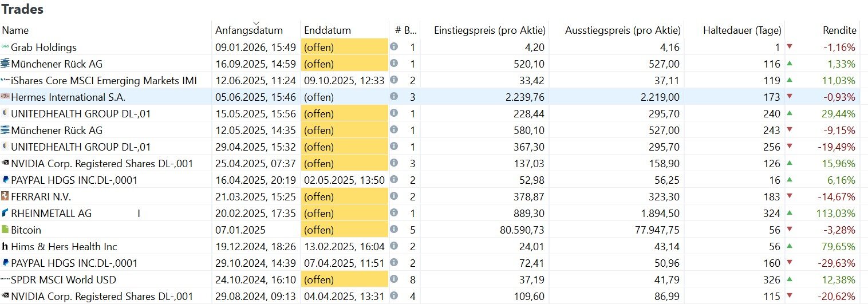Screen dimensions: 868x304
Task: Click the red down arrow beside -29,63% return
Action: click(x=790, y=263)
